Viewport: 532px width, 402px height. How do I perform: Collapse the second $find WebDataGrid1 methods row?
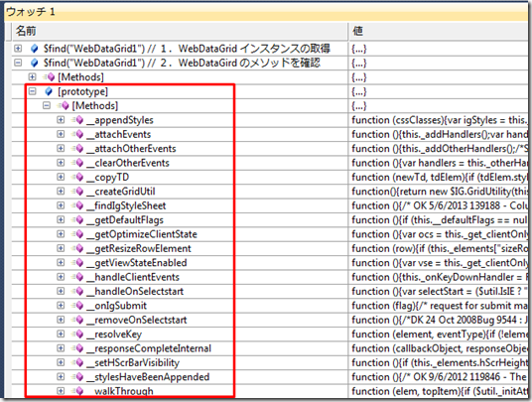coord(18,63)
